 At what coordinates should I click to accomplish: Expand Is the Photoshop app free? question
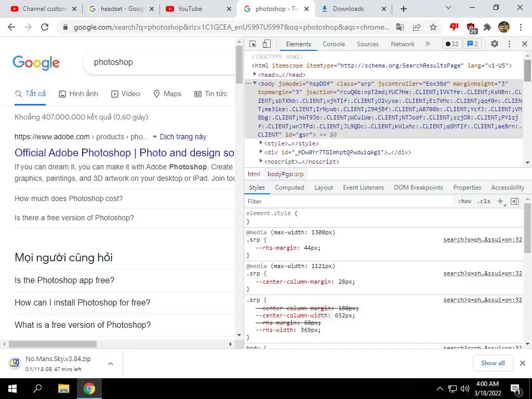[x=125, y=280]
